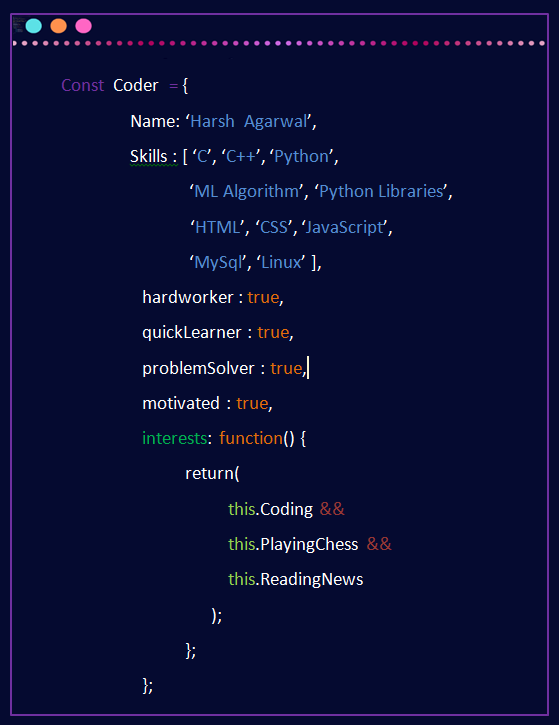Image resolution: width=559 pixels, height=725 pixels.
Task: Click the purple 'Const' keyword
Action: point(83,86)
